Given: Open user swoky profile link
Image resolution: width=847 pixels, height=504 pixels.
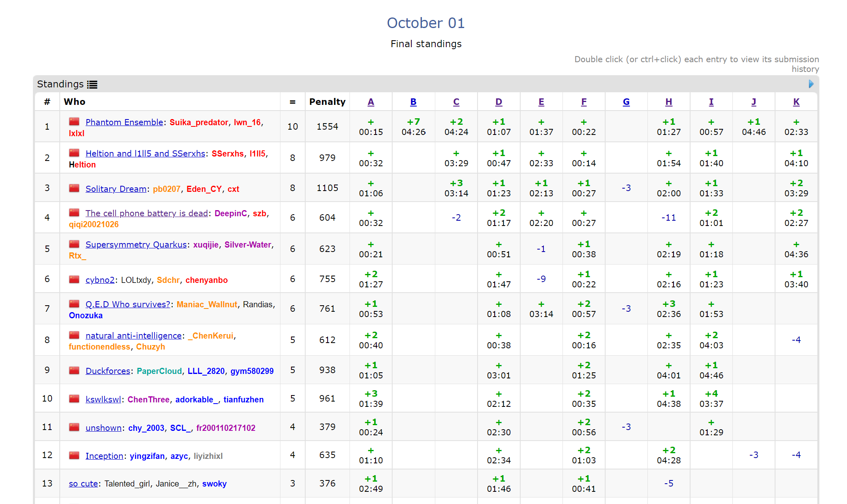Looking at the screenshot, I should coord(214,484).
